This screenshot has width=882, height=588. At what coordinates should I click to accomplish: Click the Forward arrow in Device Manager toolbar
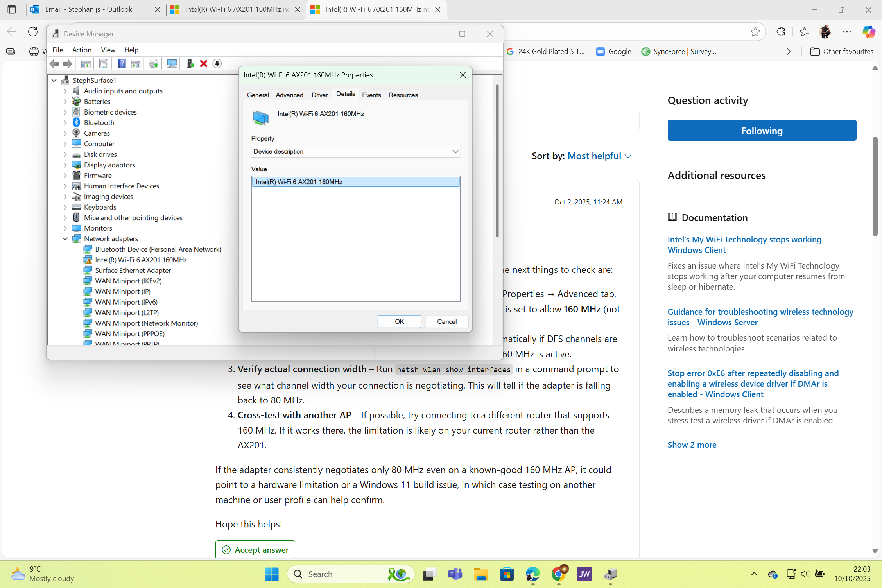(68, 64)
